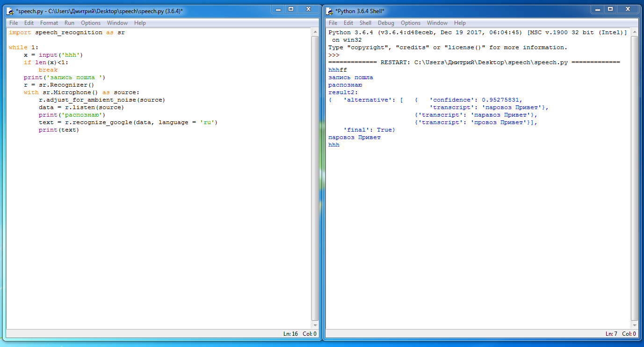Click 'print(text)' line in editor
Viewport: 644px width, 347px height.
click(x=59, y=130)
